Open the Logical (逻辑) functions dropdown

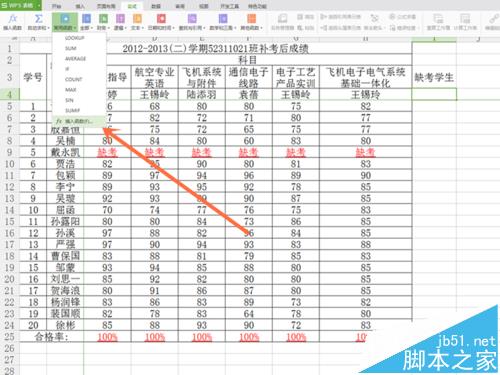120,22
